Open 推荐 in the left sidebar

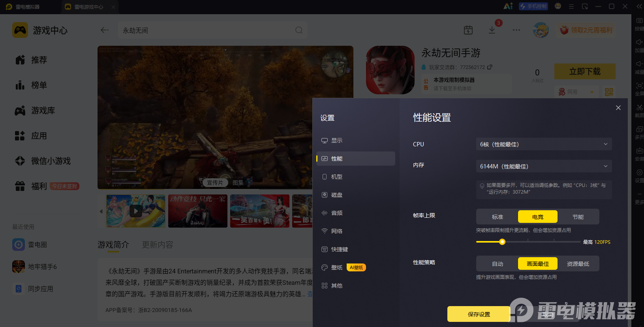click(31, 60)
